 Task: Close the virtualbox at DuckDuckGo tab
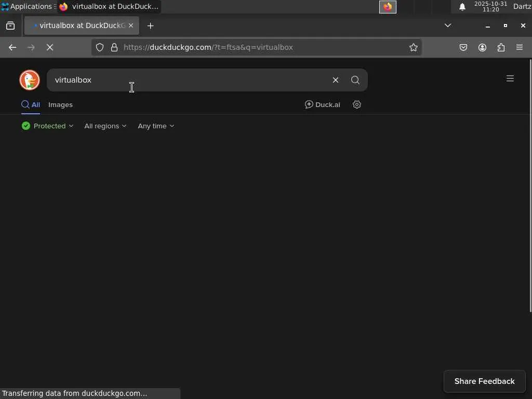point(131,25)
